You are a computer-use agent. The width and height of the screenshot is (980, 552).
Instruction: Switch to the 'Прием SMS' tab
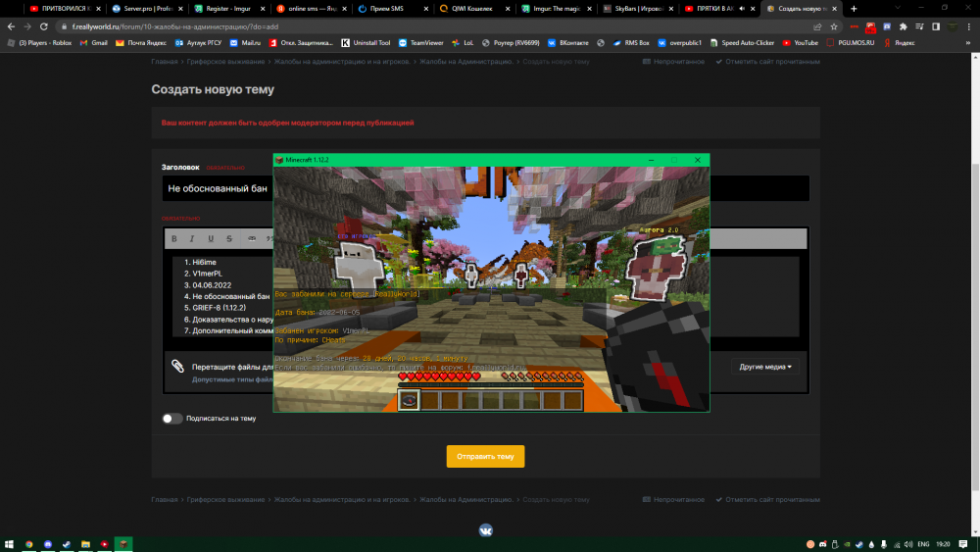[x=393, y=9]
